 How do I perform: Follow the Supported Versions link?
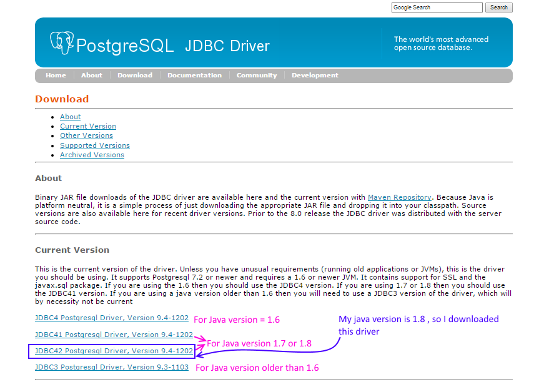pyautogui.click(x=95, y=145)
